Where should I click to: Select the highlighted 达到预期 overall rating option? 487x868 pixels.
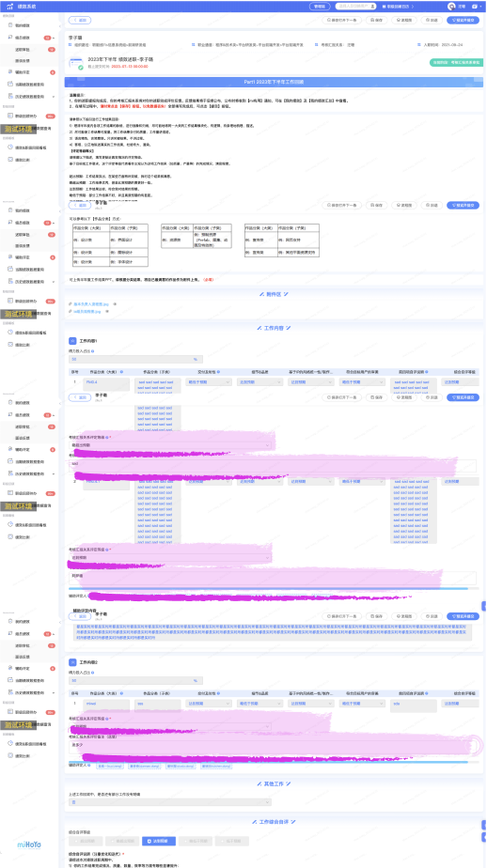pos(159,842)
